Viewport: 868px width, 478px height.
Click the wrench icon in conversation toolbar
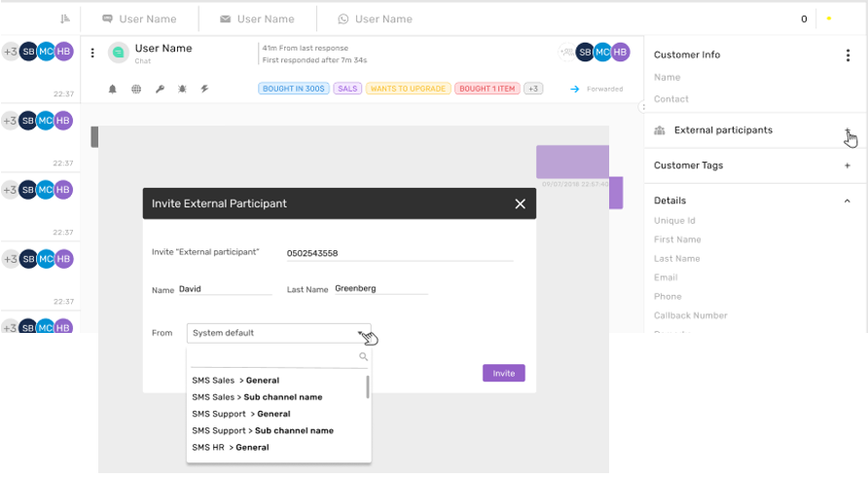point(160,89)
